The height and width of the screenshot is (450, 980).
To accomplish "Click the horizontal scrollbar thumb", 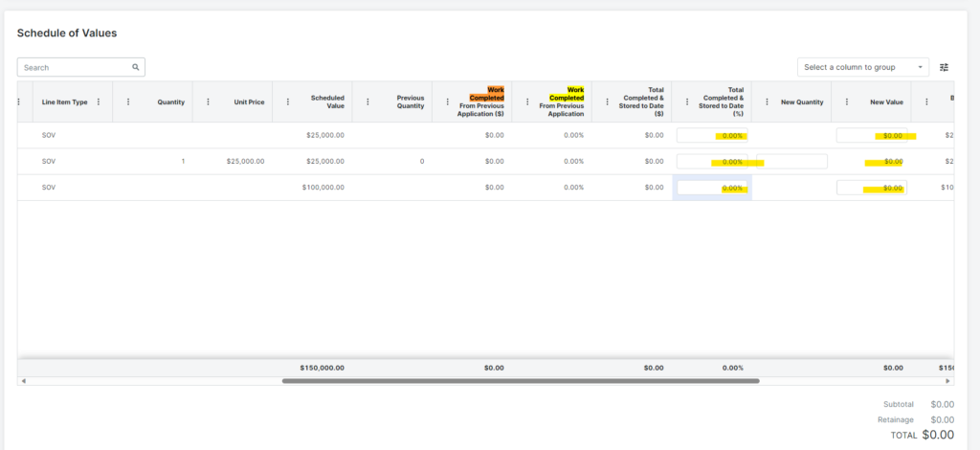I will coord(521,381).
